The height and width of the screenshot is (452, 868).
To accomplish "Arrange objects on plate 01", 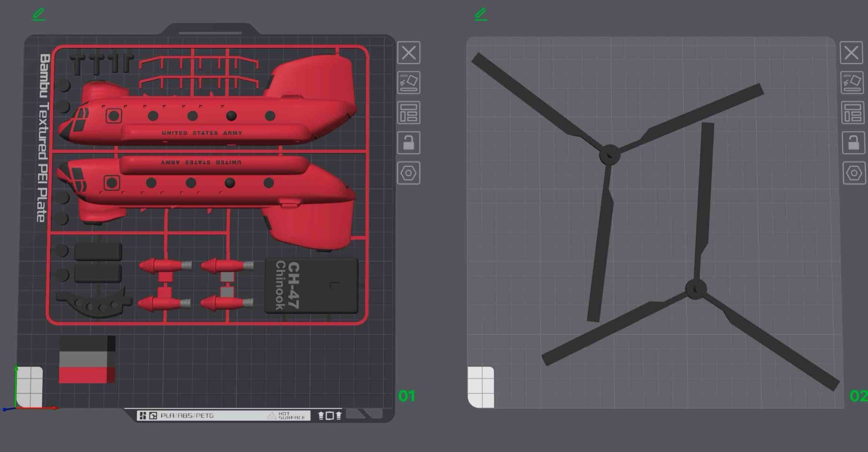I will click(409, 113).
